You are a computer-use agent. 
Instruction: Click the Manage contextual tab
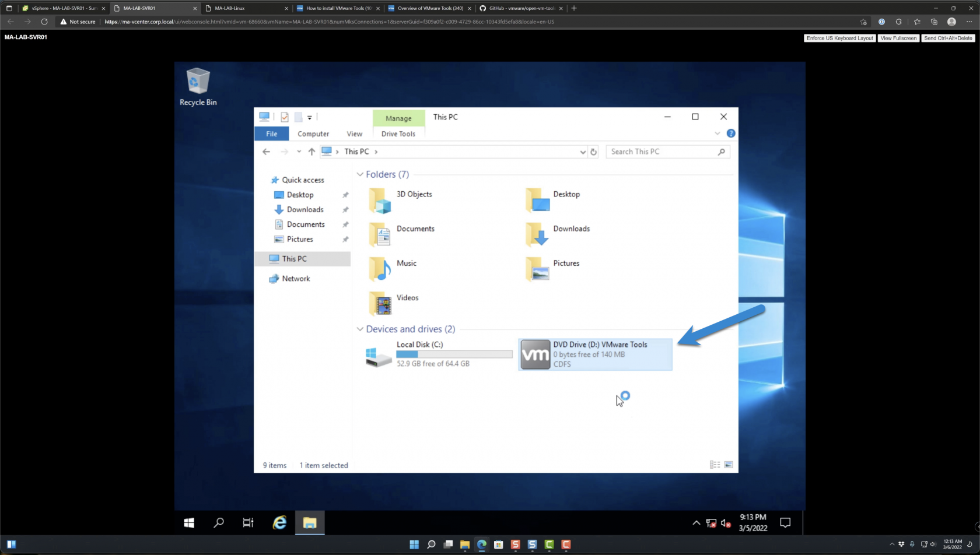(398, 118)
